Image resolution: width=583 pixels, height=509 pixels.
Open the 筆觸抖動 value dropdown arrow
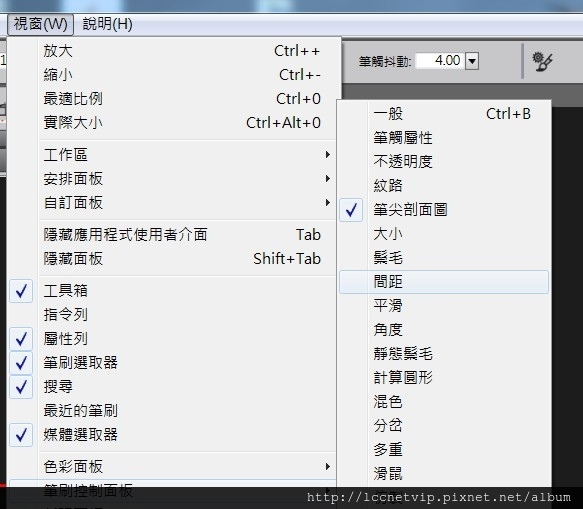(472, 61)
